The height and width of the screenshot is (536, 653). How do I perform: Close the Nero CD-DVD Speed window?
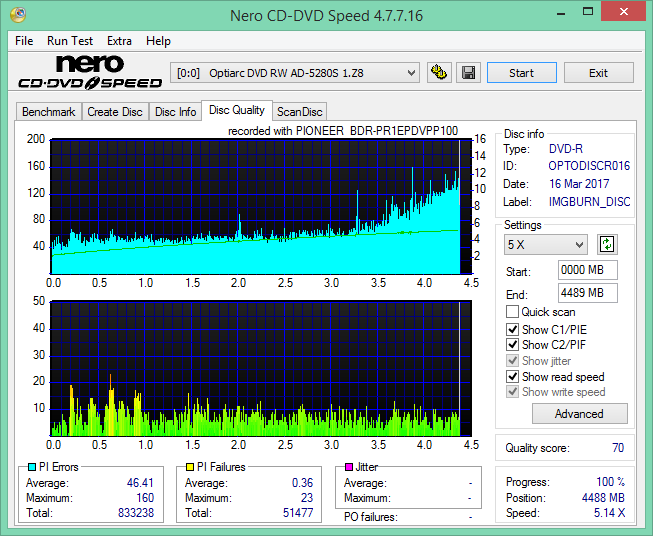[x=623, y=12]
